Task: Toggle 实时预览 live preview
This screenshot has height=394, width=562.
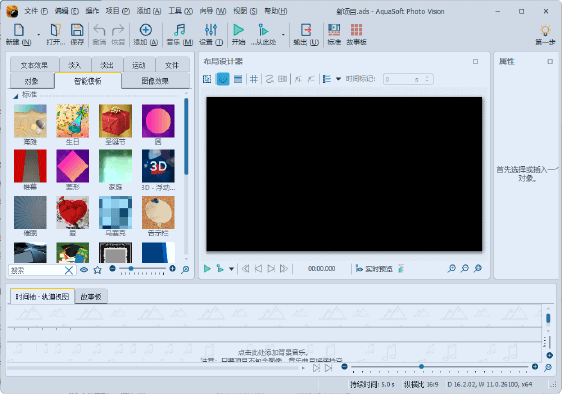Action: 374,269
